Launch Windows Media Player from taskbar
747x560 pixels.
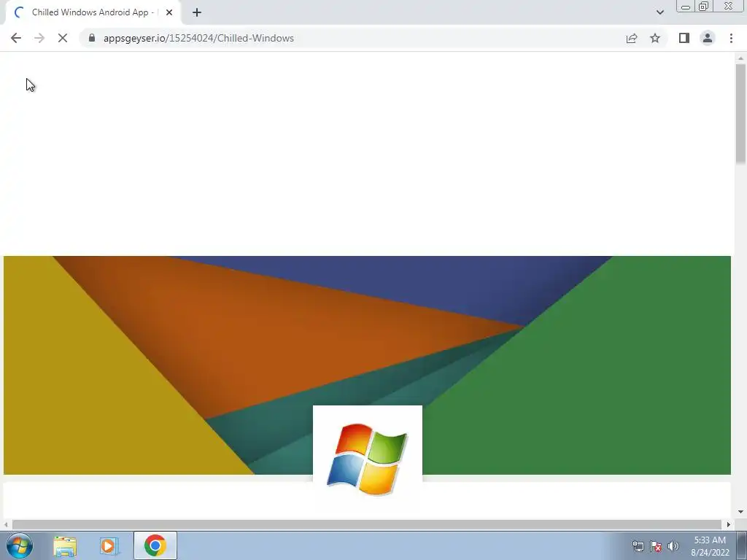point(109,545)
